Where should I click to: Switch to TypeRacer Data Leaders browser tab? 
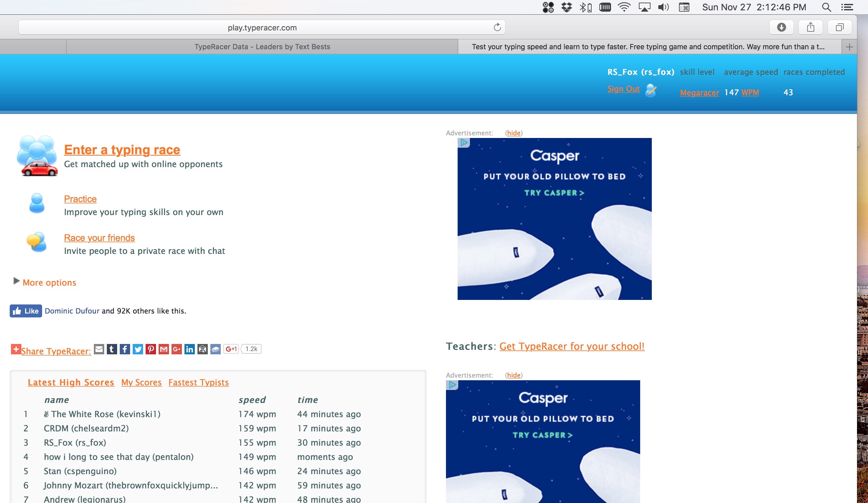[x=262, y=47]
